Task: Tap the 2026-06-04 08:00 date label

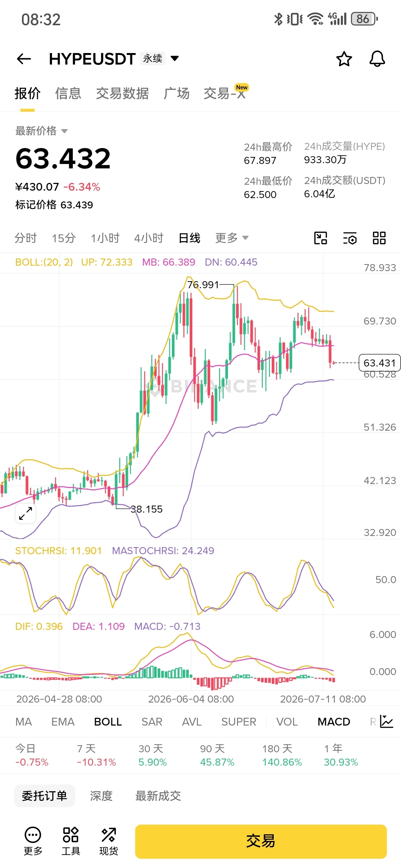Action: 191,699
